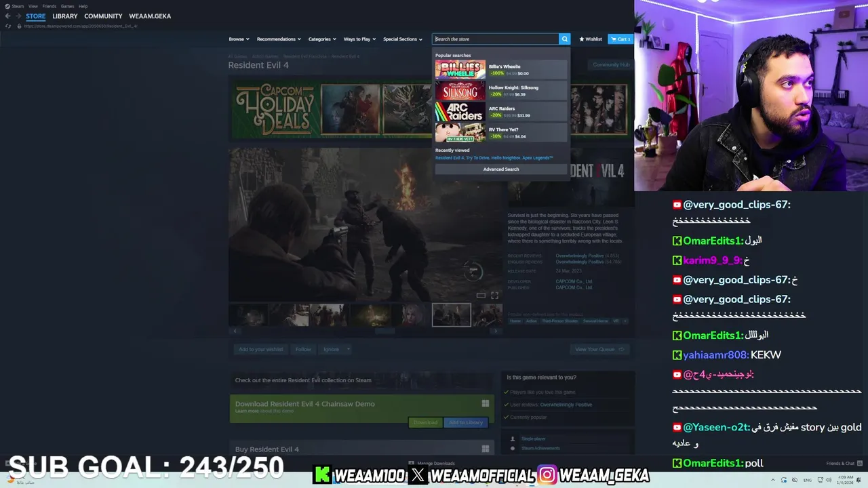Toggle fullscreen on the trailer video
The height and width of the screenshot is (488, 868).
pos(494,296)
